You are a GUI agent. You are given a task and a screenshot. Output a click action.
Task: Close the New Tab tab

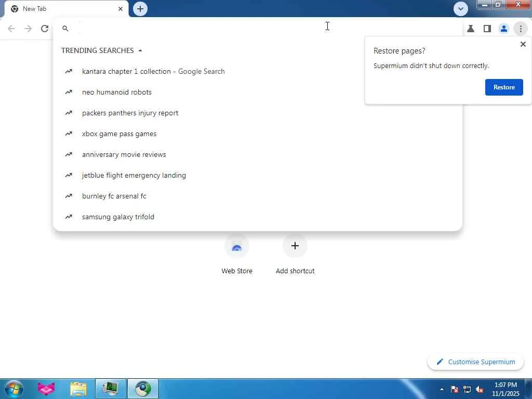[x=121, y=9]
